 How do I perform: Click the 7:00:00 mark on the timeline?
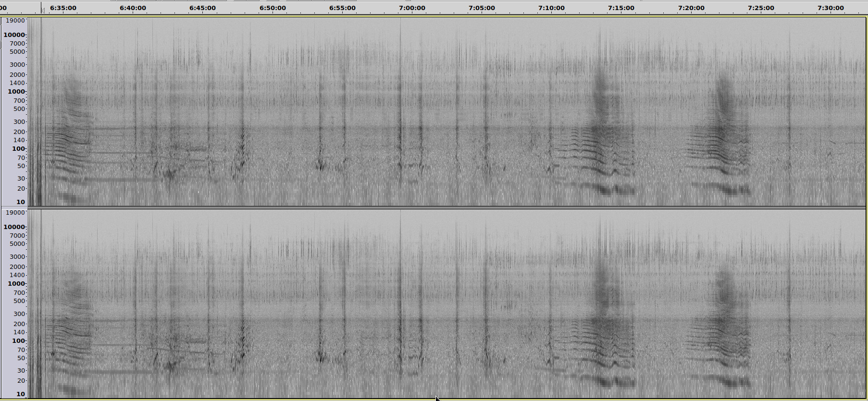412,8
